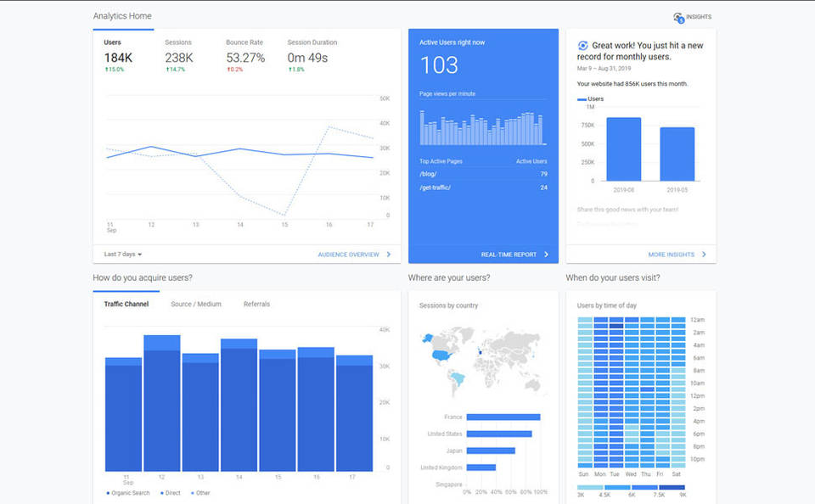815x504 pixels.
Task: Click the United States on the world map
Action: 442,356
